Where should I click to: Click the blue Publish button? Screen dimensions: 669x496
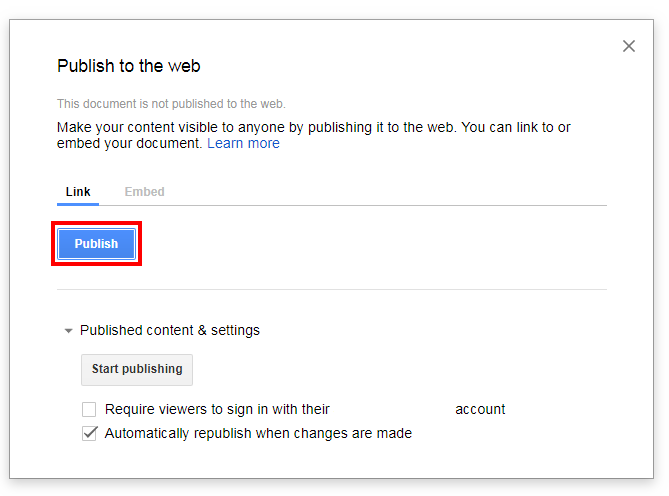(x=96, y=244)
